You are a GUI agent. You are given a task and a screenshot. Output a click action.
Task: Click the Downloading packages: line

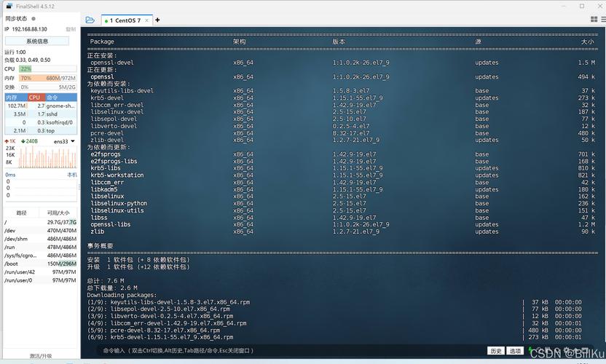(122, 295)
